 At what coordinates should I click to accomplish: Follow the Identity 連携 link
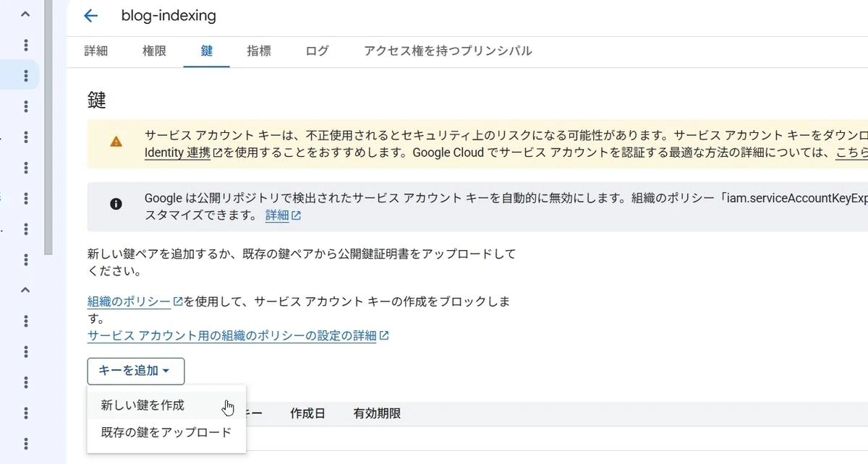coord(182,152)
